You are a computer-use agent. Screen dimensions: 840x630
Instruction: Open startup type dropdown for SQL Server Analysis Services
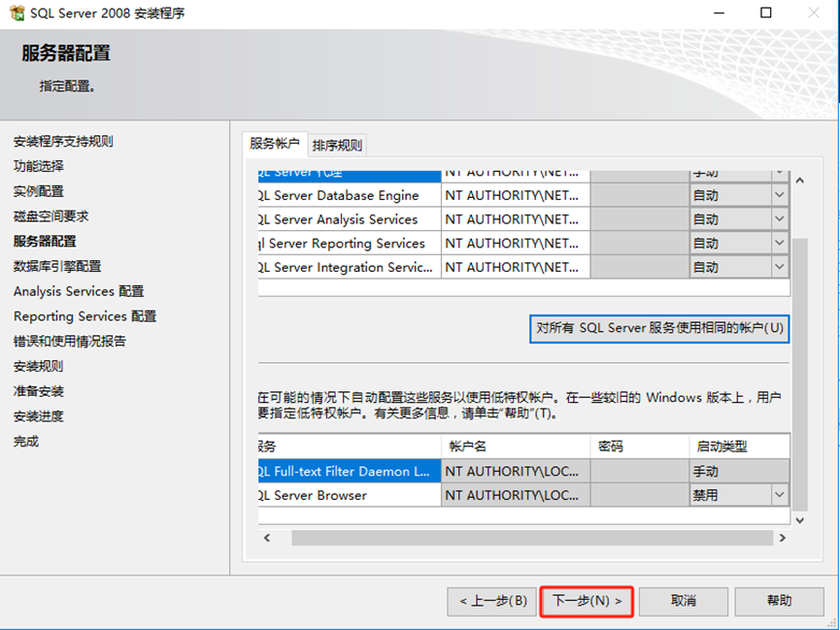click(780, 219)
